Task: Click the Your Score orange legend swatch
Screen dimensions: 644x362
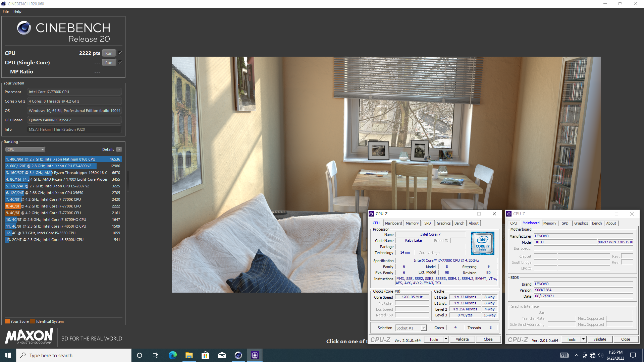Action: (x=7, y=321)
